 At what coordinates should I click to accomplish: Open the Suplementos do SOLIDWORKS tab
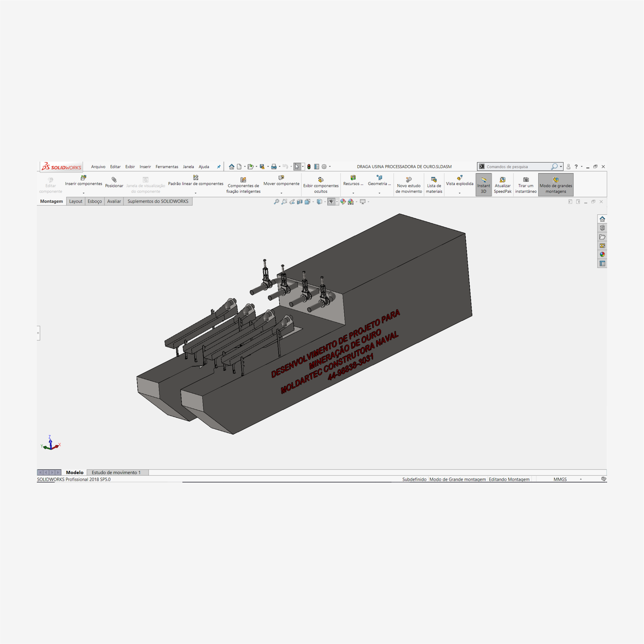pyautogui.click(x=158, y=201)
